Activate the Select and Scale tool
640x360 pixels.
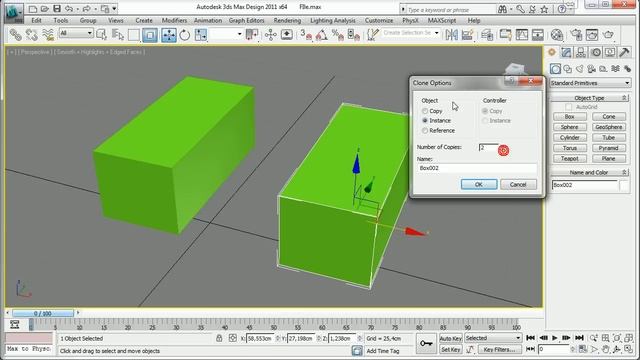tap(201, 35)
